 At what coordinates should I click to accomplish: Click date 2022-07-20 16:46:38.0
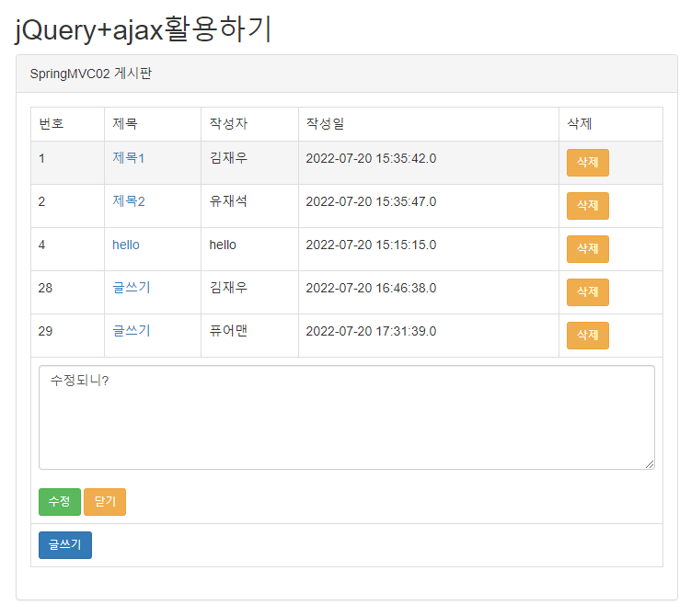371,288
